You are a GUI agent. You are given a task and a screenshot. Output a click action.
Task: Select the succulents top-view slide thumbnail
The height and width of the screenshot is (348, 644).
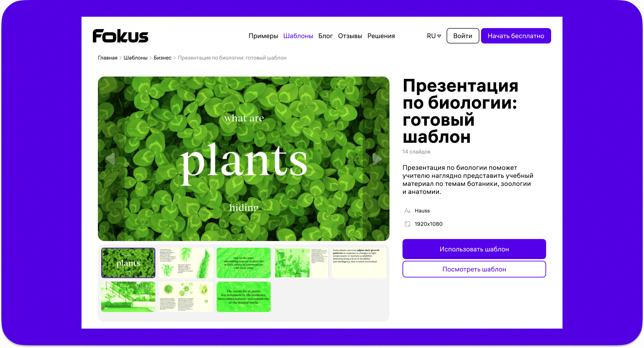click(x=186, y=297)
